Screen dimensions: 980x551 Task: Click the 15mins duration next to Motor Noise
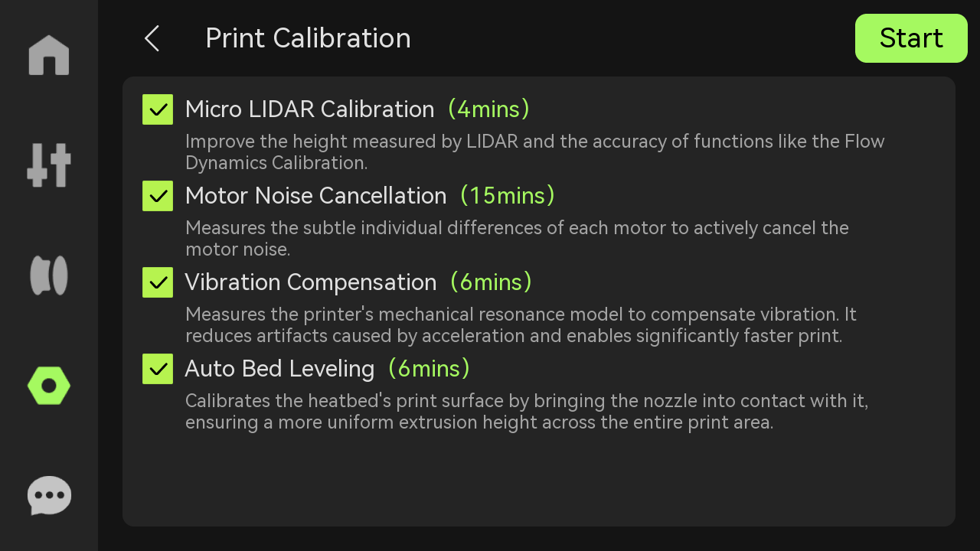(508, 196)
